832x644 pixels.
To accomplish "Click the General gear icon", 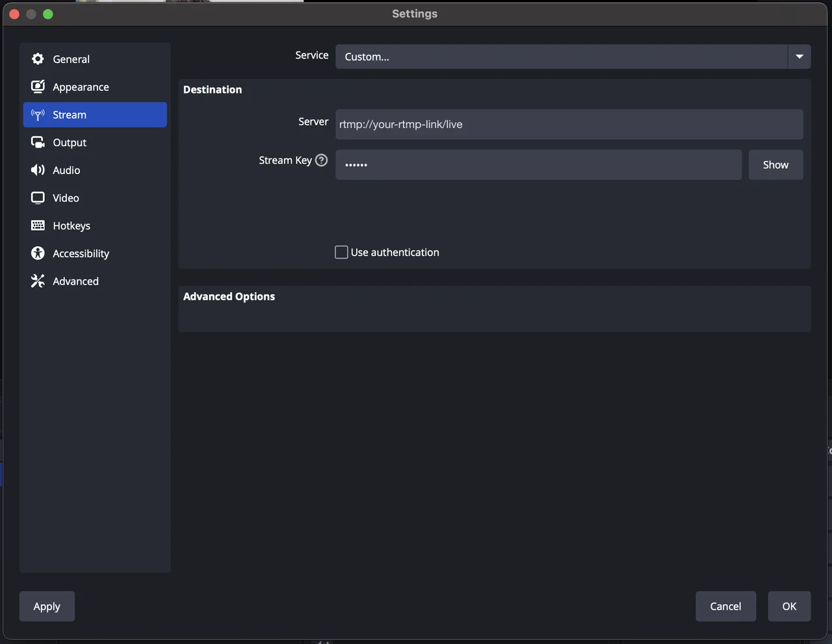I will click(38, 59).
